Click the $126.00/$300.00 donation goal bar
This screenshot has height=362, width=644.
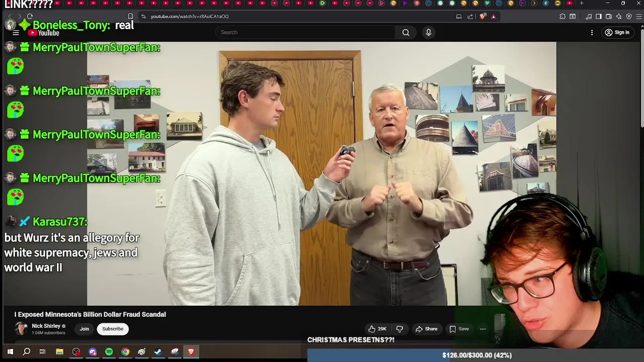click(x=475, y=355)
